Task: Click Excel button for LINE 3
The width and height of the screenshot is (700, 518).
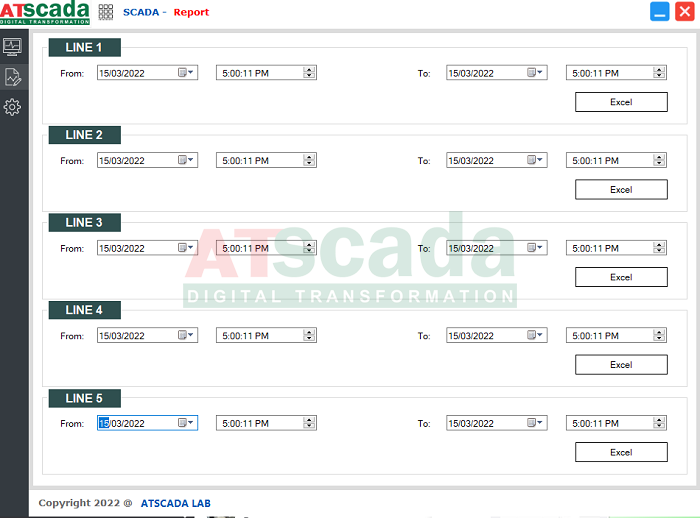Action: pos(620,277)
